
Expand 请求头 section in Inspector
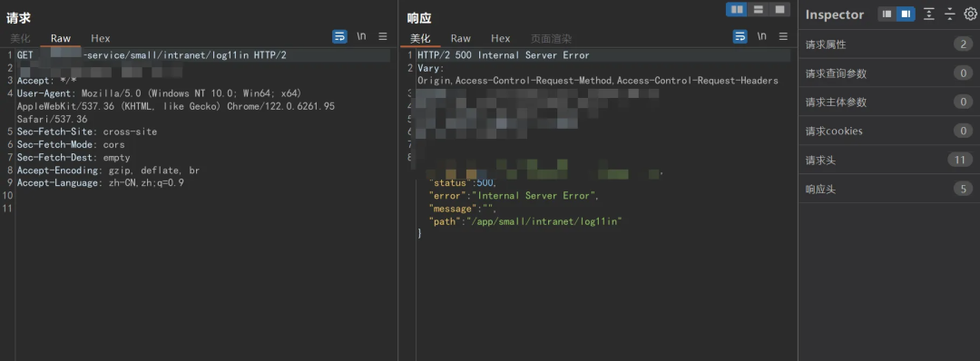click(889, 160)
